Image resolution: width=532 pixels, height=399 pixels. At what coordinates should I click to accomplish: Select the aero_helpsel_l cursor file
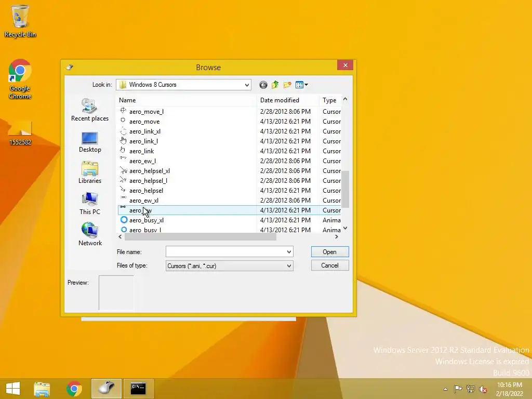(x=148, y=180)
